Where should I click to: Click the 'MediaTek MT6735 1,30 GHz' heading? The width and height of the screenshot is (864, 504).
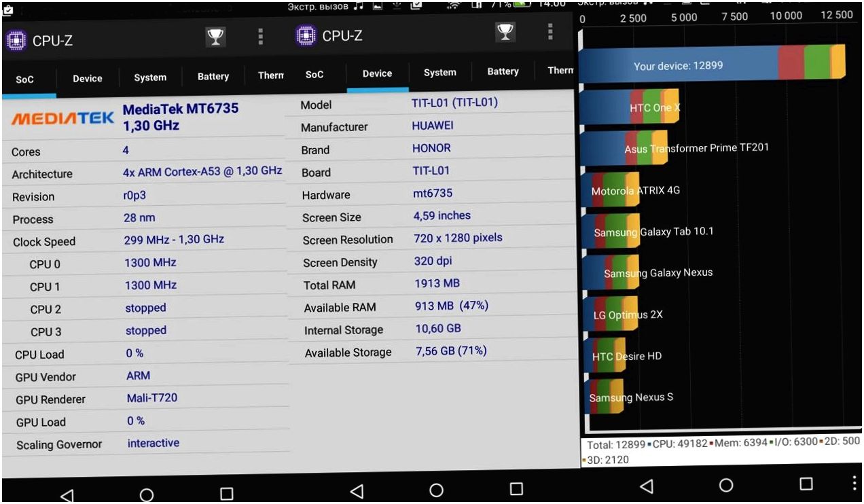(x=181, y=117)
